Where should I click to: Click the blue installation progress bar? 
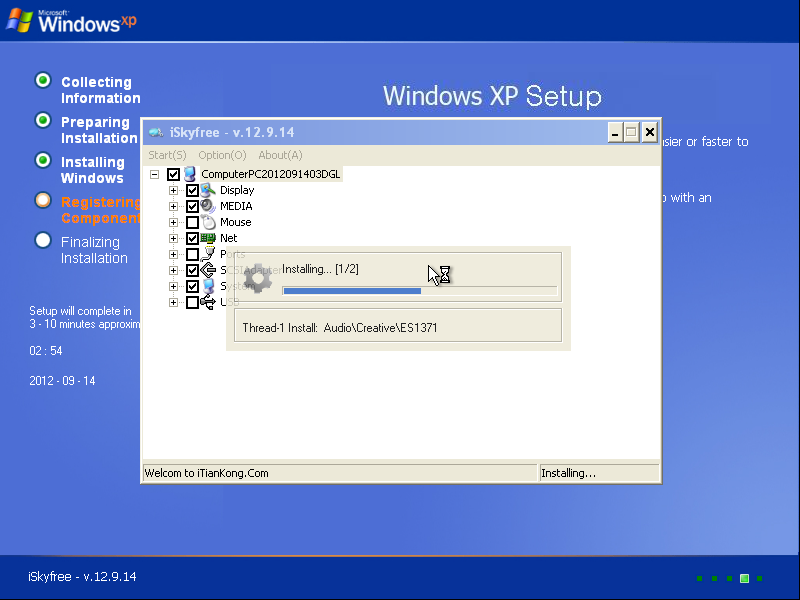click(420, 291)
